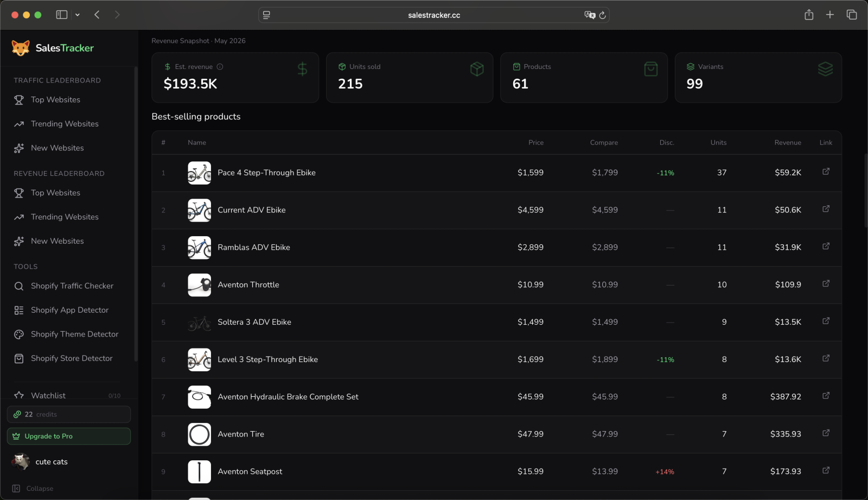Click the Aventon Tire product thumbnail
The width and height of the screenshot is (868, 500).
[x=200, y=434]
